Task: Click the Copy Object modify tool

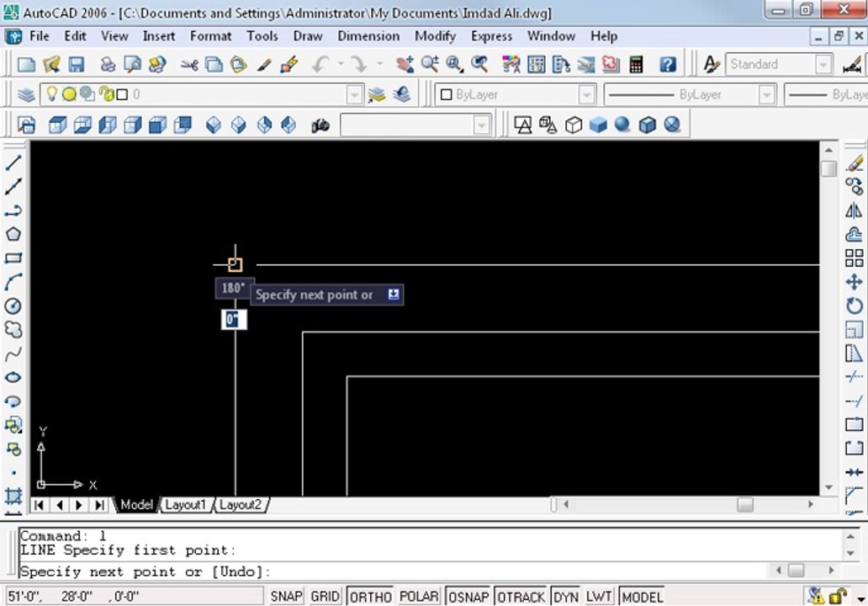Action: click(855, 187)
